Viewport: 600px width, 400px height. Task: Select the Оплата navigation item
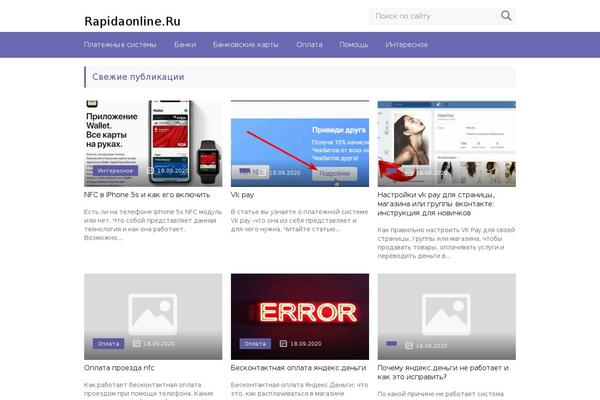(309, 45)
